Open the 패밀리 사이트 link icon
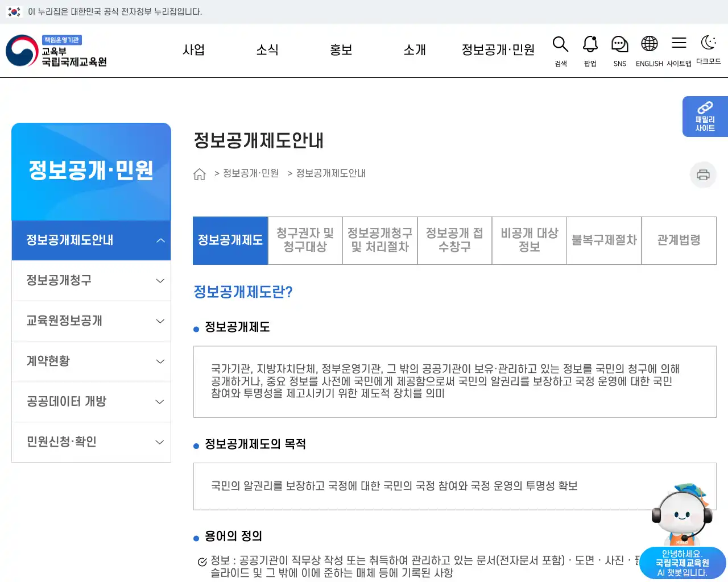728x582 pixels. click(705, 117)
